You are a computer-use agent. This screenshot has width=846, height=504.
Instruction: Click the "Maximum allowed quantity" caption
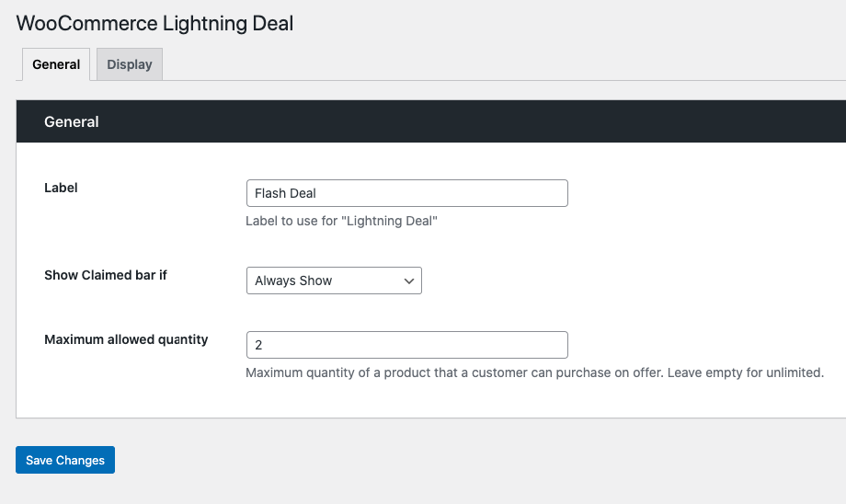coord(126,339)
